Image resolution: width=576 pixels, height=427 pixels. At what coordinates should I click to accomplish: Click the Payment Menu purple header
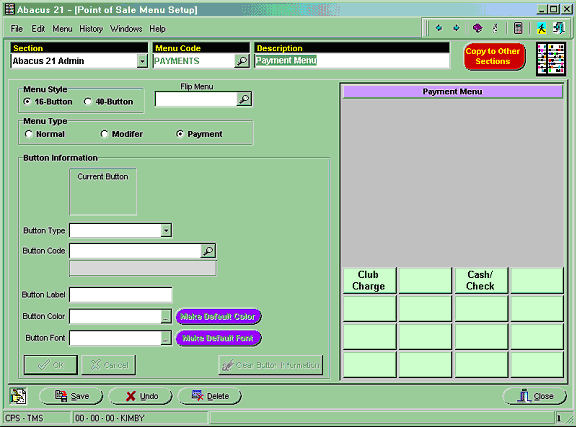point(453,92)
